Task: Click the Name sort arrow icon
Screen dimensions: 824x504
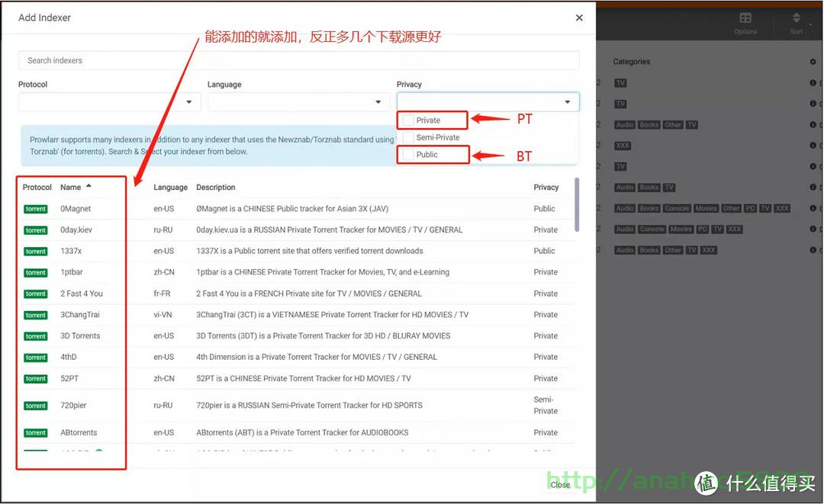Action: click(x=89, y=186)
